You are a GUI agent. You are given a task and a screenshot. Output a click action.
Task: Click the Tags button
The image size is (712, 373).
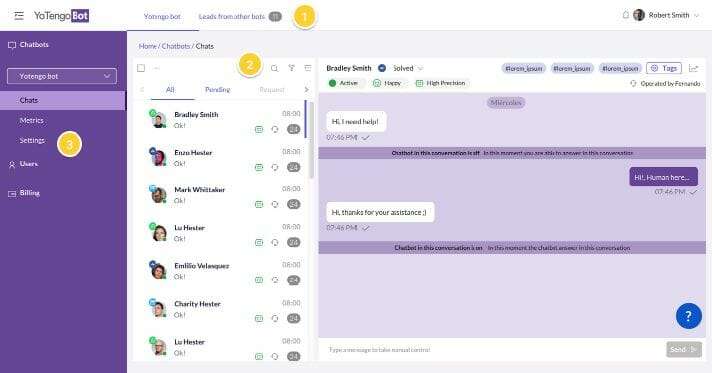coord(664,68)
